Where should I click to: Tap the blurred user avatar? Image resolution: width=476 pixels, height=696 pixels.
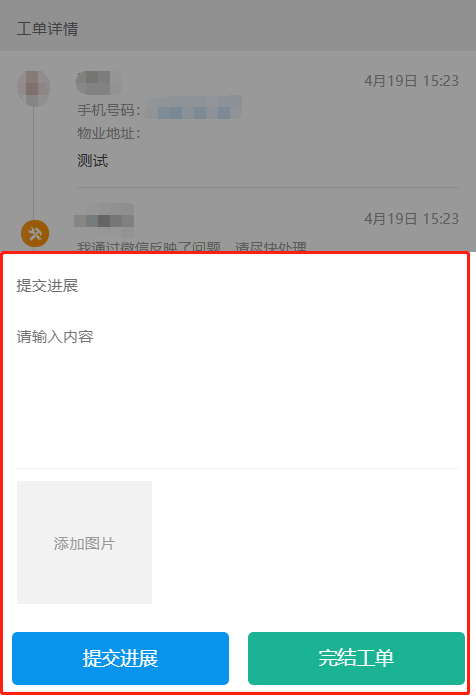pyautogui.click(x=33, y=88)
